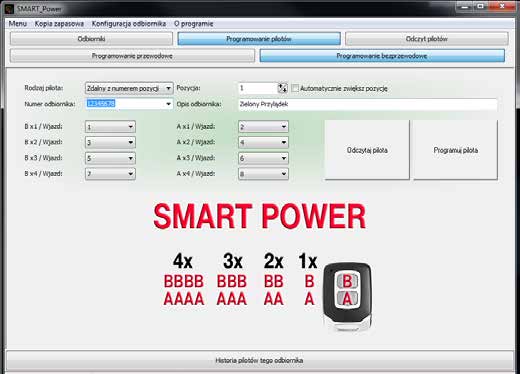Click the remote control fob image
The height and width of the screenshot is (374, 520).
click(x=347, y=297)
